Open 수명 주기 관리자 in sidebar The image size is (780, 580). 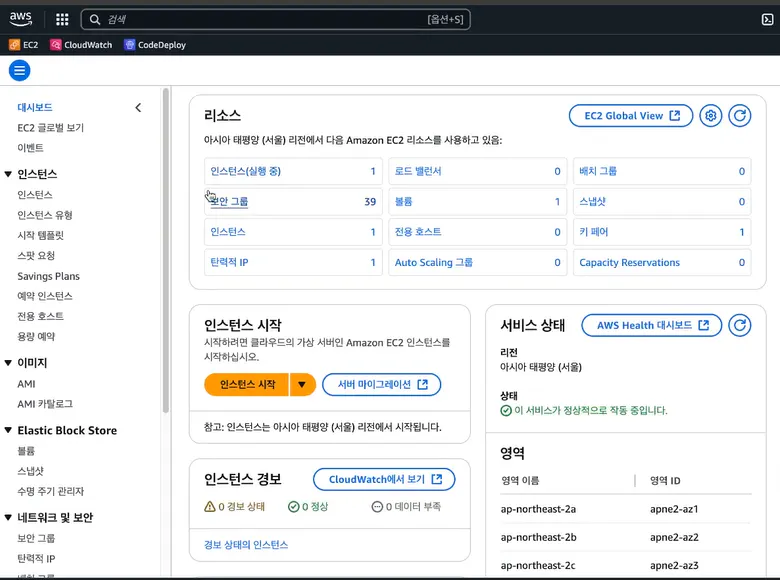tap(51, 491)
